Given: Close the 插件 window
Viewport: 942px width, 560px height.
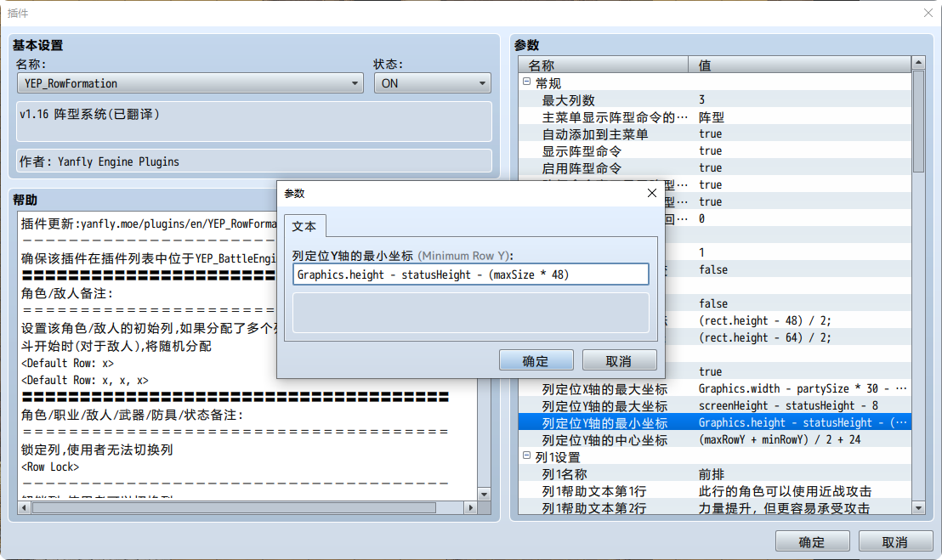Looking at the screenshot, I should 928,13.
